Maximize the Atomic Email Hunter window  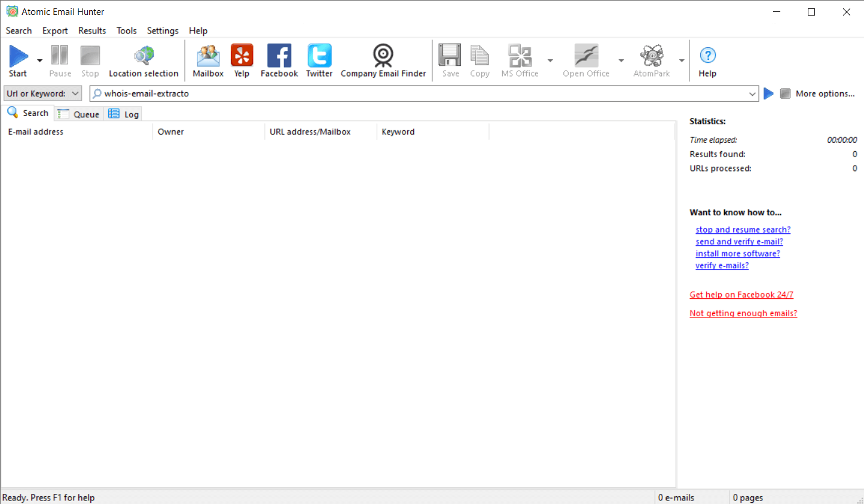811,12
